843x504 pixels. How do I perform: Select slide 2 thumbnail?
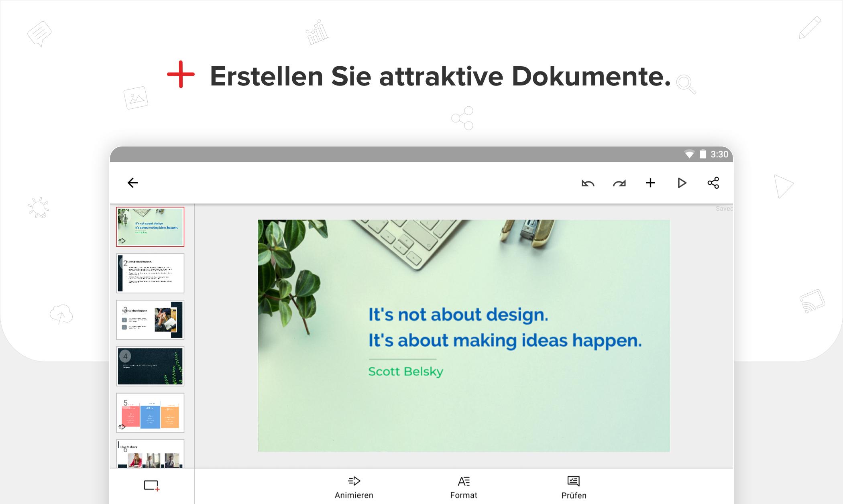(150, 273)
